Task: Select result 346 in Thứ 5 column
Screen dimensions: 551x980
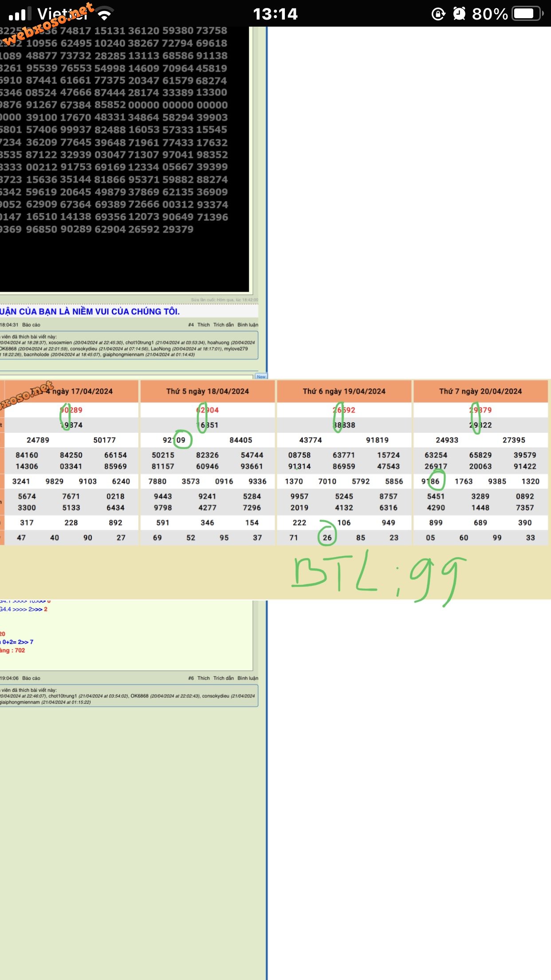Action: (207, 523)
